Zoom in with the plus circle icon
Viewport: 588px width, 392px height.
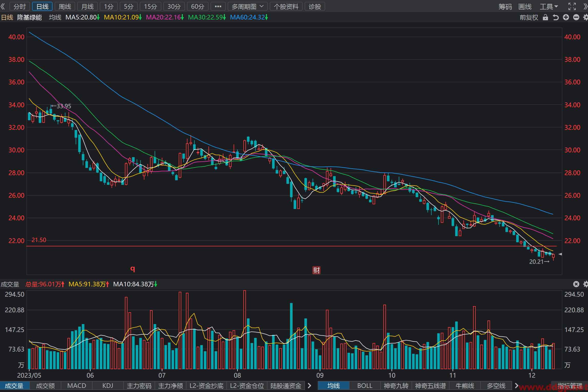566,17
